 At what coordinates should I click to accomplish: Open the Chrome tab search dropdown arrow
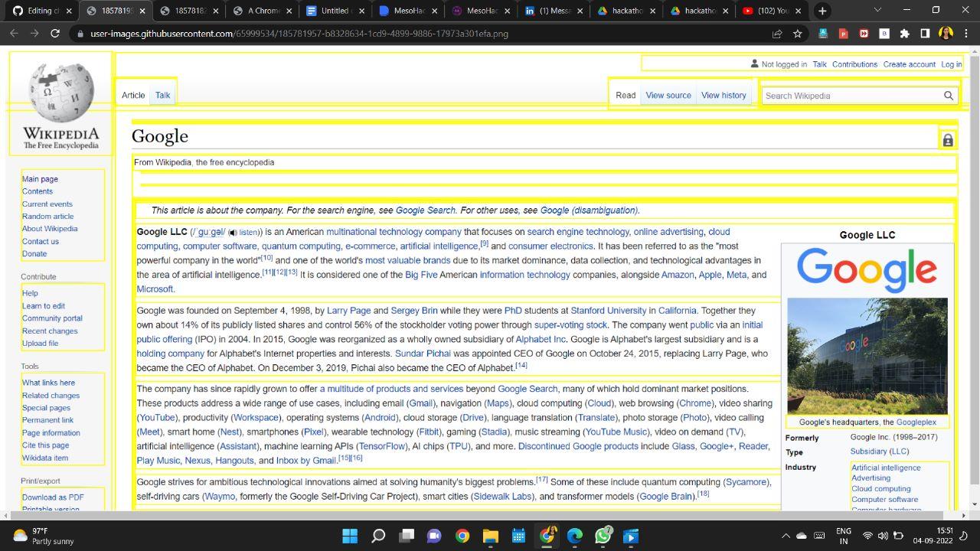point(877,11)
